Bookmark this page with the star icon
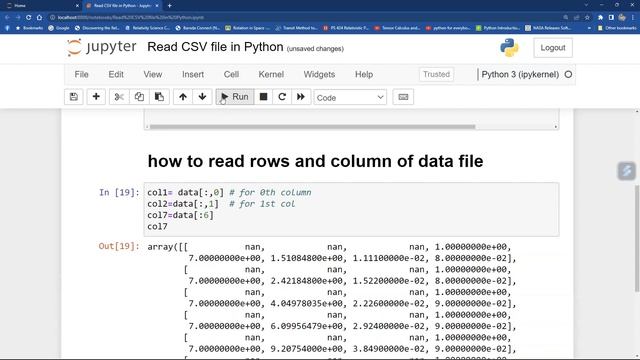Viewport: 640px width, 360px height. click(587, 18)
